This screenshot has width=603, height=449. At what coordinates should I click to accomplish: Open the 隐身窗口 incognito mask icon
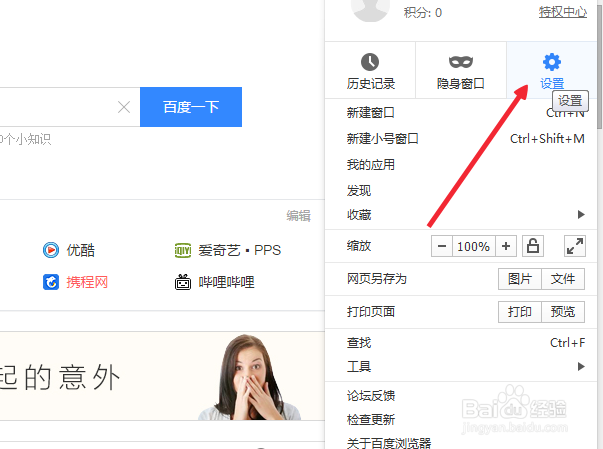461,62
